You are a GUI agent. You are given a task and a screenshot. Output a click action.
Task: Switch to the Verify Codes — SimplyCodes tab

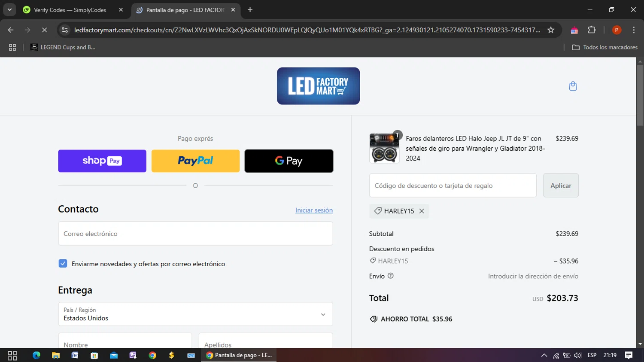click(x=70, y=9)
